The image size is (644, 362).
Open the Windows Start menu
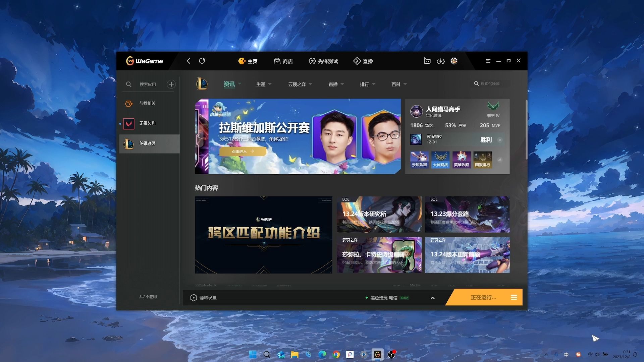[253, 354]
